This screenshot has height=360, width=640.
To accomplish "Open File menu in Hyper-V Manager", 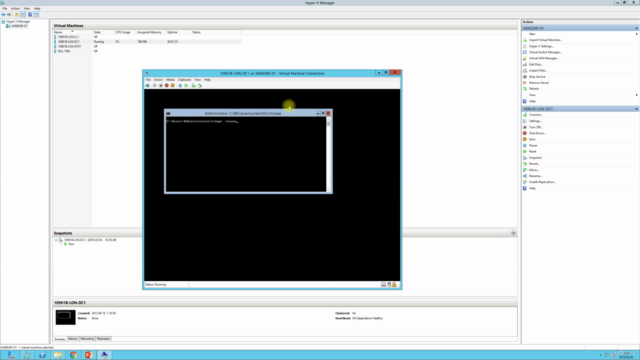I will (x=5, y=9).
